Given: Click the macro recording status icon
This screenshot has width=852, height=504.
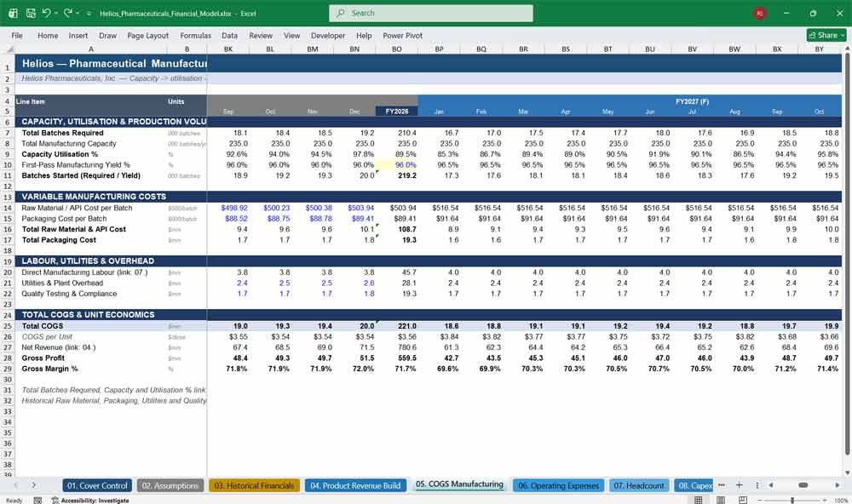Looking at the screenshot, I should (37, 501).
